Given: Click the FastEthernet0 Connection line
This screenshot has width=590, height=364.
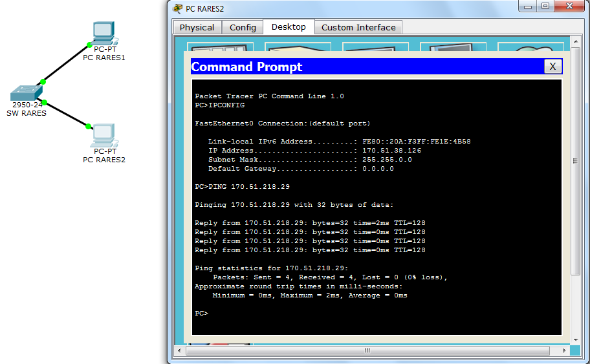Looking at the screenshot, I should point(282,123).
